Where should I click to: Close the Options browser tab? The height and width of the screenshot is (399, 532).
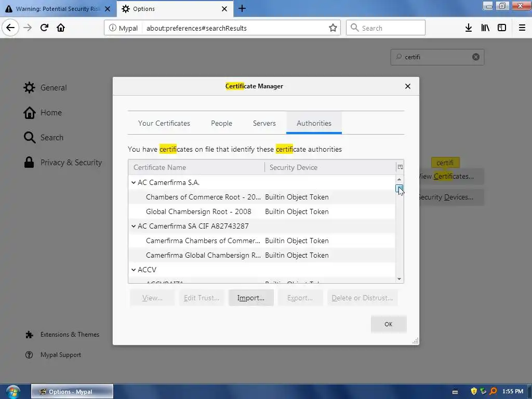[224, 9]
